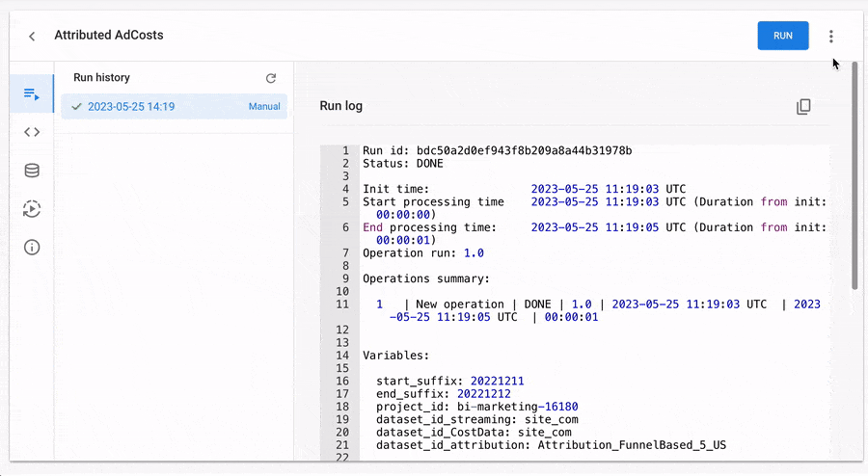Click the Run id line in log
This screenshot has height=476, width=868.
pyautogui.click(x=497, y=150)
